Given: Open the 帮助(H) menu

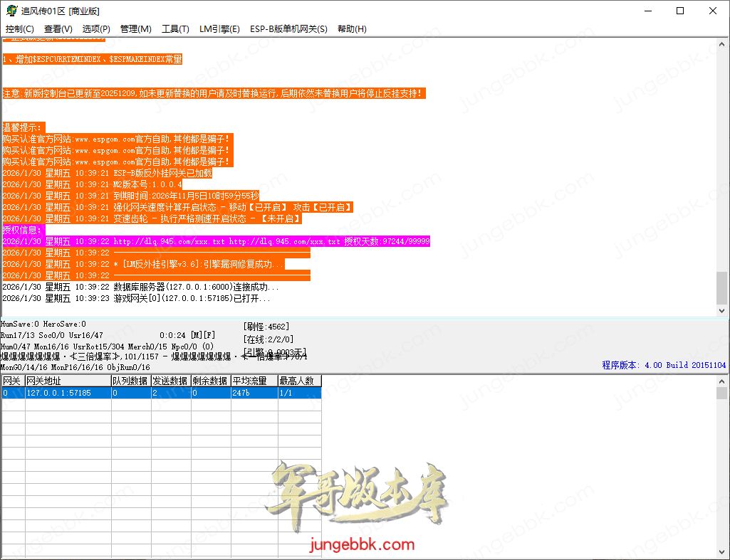Looking at the screenshot, I should pos(352,29).
